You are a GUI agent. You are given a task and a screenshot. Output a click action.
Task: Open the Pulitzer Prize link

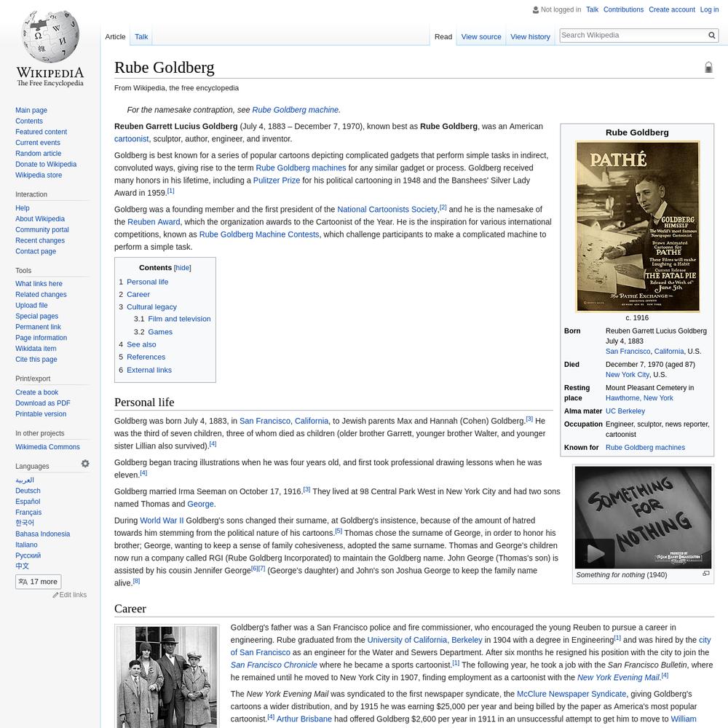click(277, 181)
